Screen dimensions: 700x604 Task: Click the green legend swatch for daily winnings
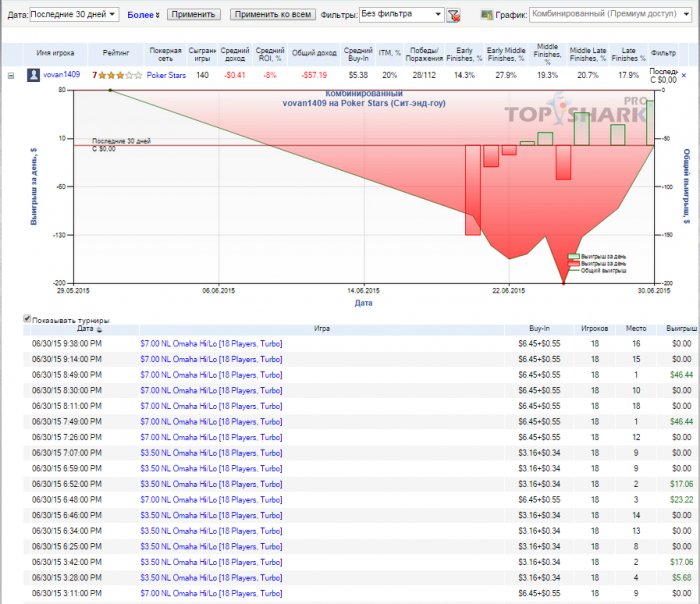tap(574, 256)
